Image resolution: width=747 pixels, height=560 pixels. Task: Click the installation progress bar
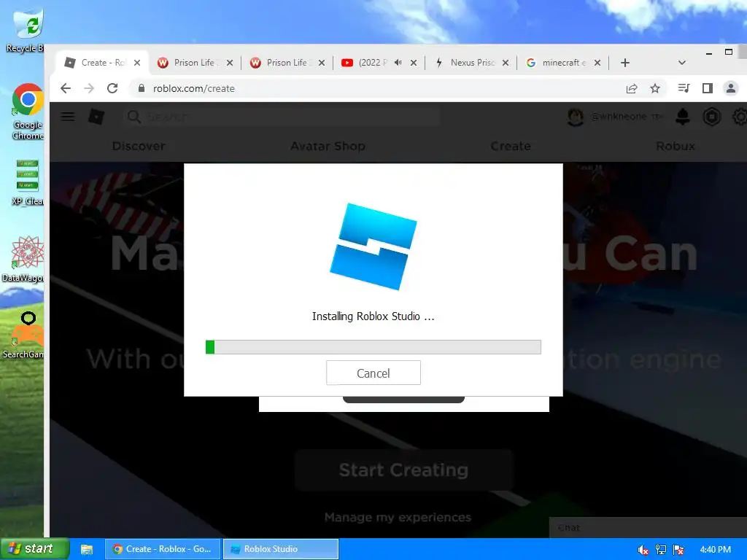373,347
